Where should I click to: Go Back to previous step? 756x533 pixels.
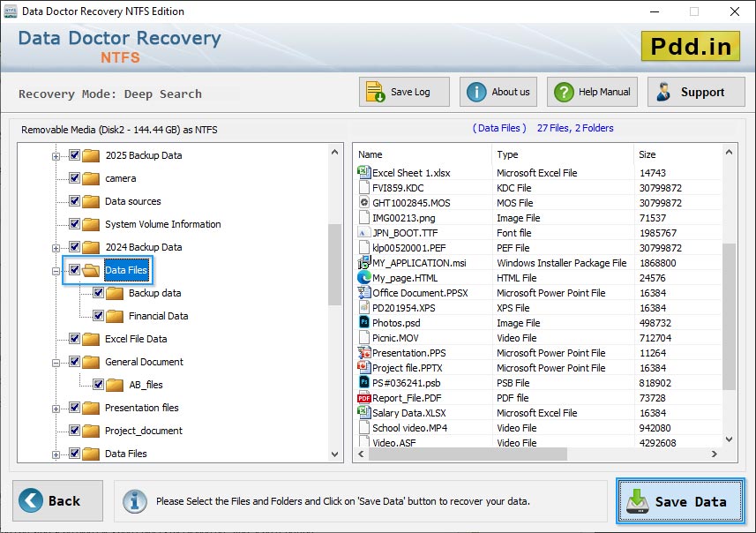tap(58, 500)
